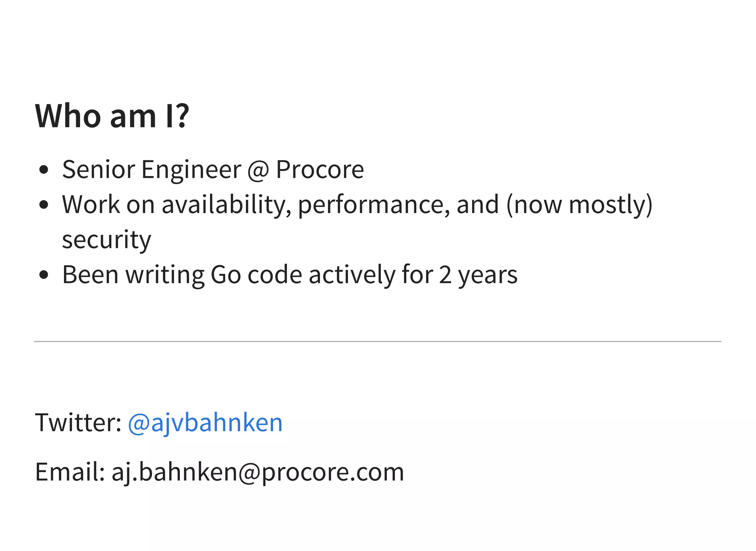Click the bullet dot before "Been writing"
Viewport: 756px width, 551px height.
pos(44,275)
